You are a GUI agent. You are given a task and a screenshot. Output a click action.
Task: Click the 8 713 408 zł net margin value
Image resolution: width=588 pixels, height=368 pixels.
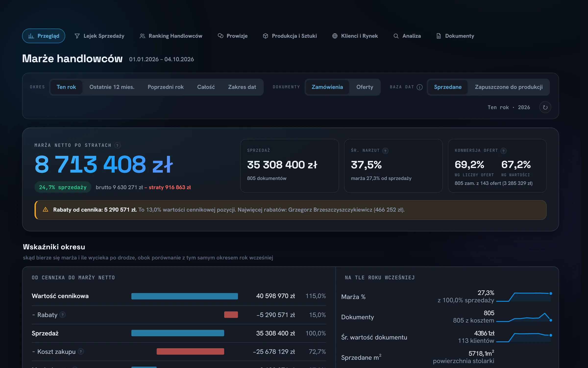point(104,164)
